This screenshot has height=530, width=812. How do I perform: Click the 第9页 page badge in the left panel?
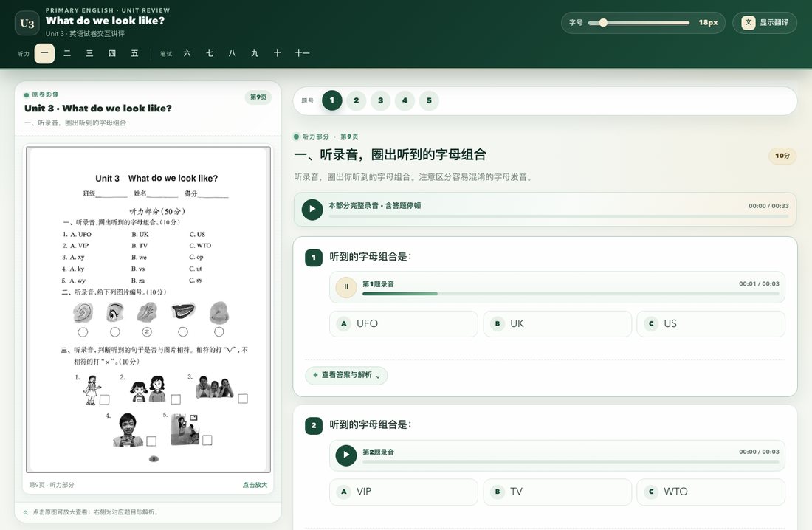(258, 97)
